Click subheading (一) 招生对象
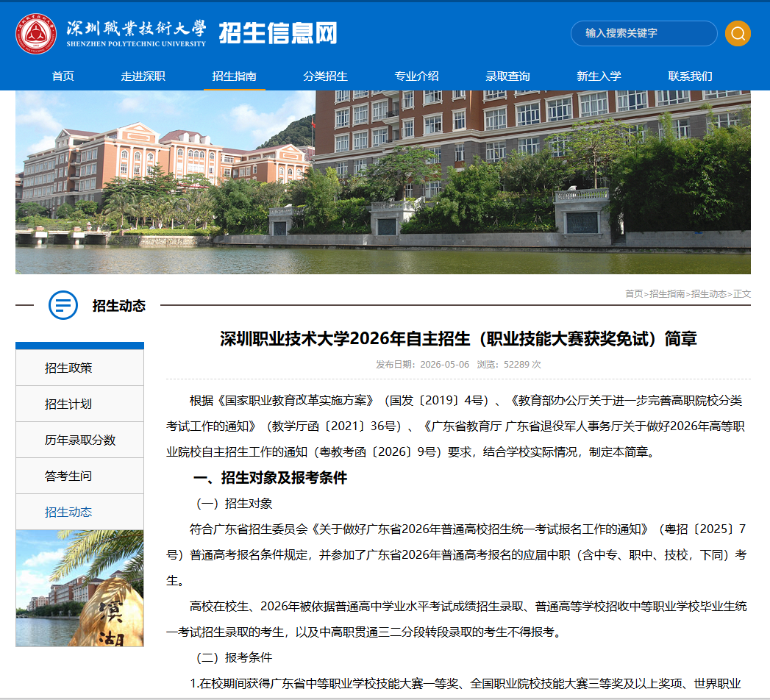The height and width of the screenshot is (700, 770). click(235, 503)
